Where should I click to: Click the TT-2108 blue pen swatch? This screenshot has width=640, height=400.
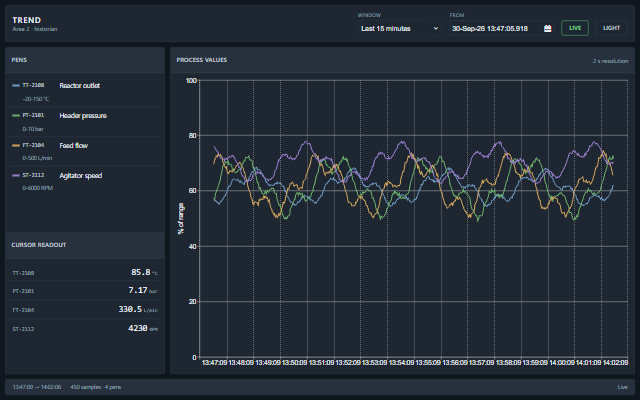16,85
